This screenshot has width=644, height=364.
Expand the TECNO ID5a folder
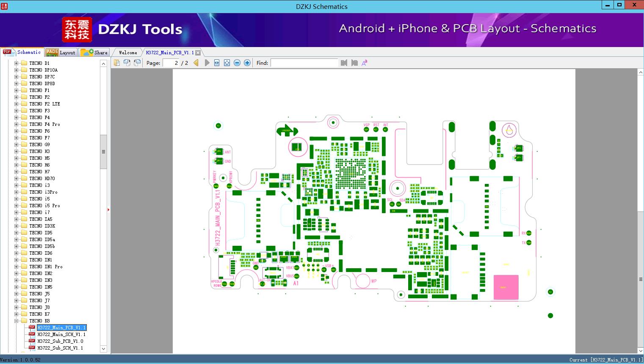pos(17,239)
